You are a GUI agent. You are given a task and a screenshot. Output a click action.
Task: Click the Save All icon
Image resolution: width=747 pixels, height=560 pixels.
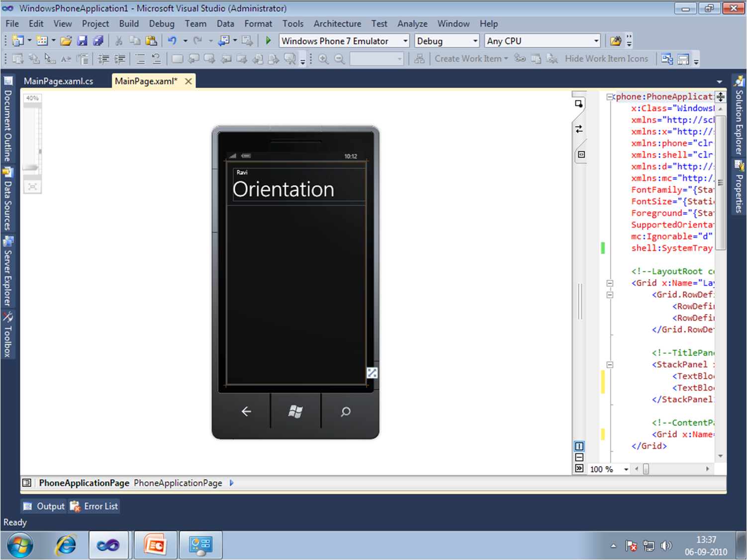(98, 41)
